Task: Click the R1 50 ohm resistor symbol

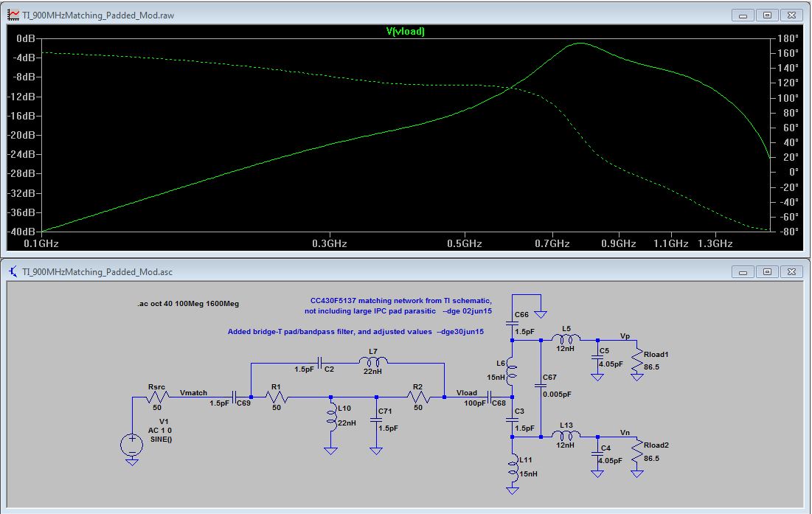Action: [277, 397]
